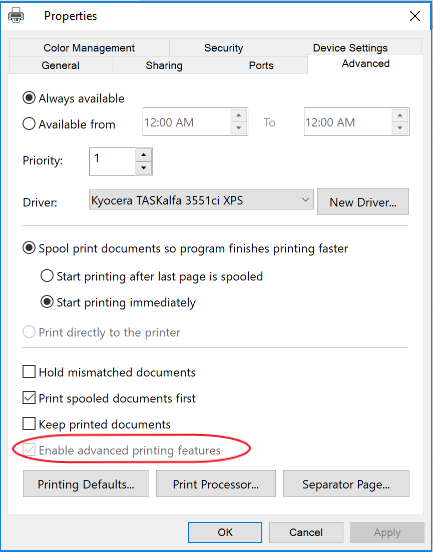The width and height of the screenshot is (433, 552).
Task: Click the printer icon in title bar
Action: tap(16, 15)
